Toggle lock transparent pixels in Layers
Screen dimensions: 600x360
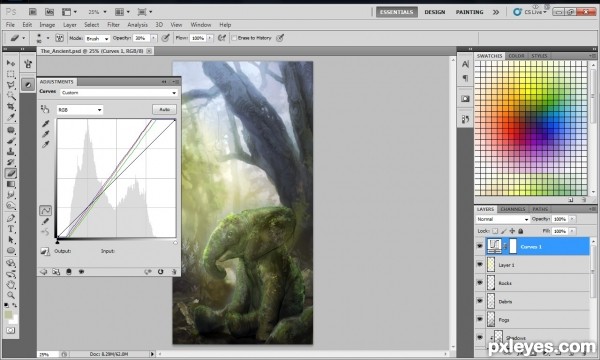click(495, 231)
